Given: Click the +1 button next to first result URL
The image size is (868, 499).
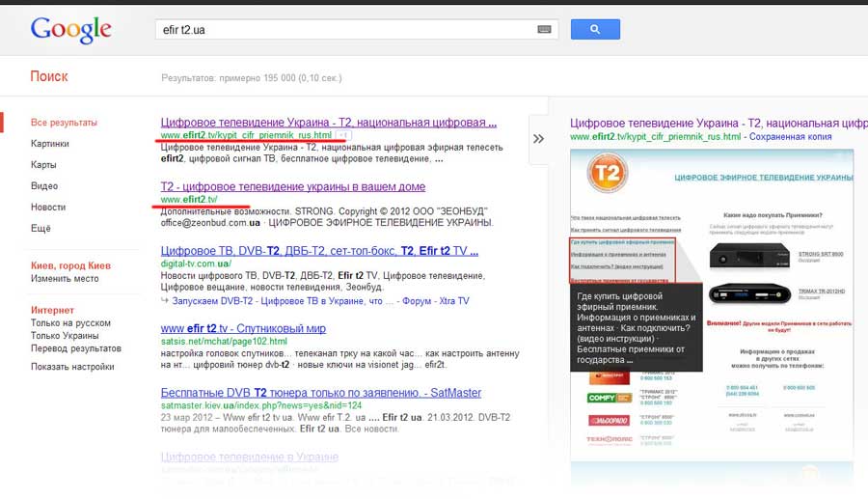Looking at the screenshot, I should [x=343, y=135].
